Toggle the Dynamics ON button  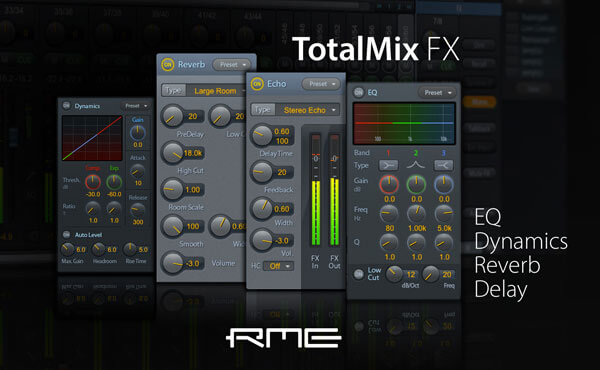pos(66,106)
